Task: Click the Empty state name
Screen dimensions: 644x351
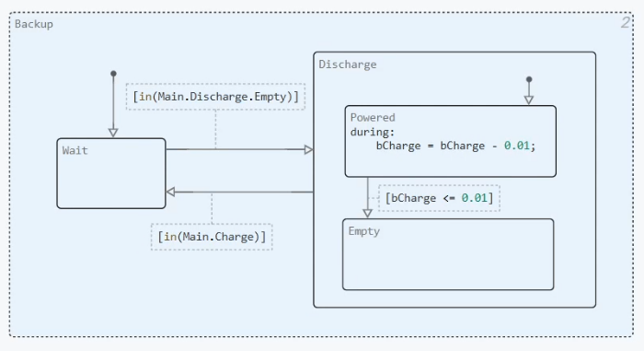Action: (x=364, y=231)
